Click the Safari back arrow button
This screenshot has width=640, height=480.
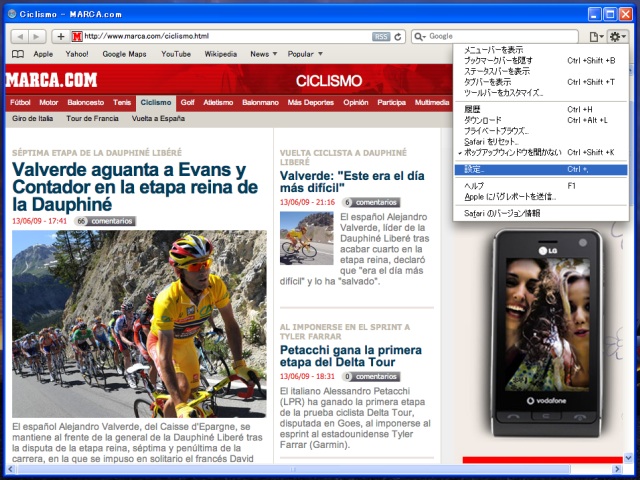coord(19,37)
